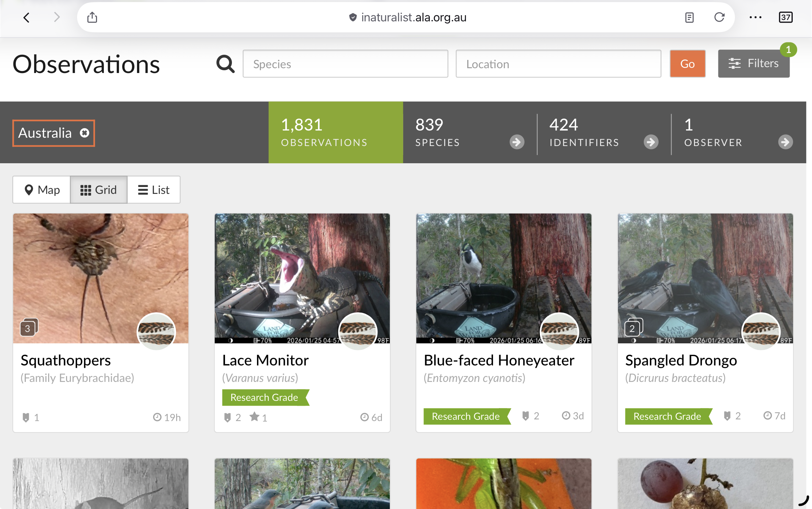Image resolution: width=812 pixels, height=509 pixels.
Task: Open the grayscale animal photo thumbnail
Action: tap(100, 484)
